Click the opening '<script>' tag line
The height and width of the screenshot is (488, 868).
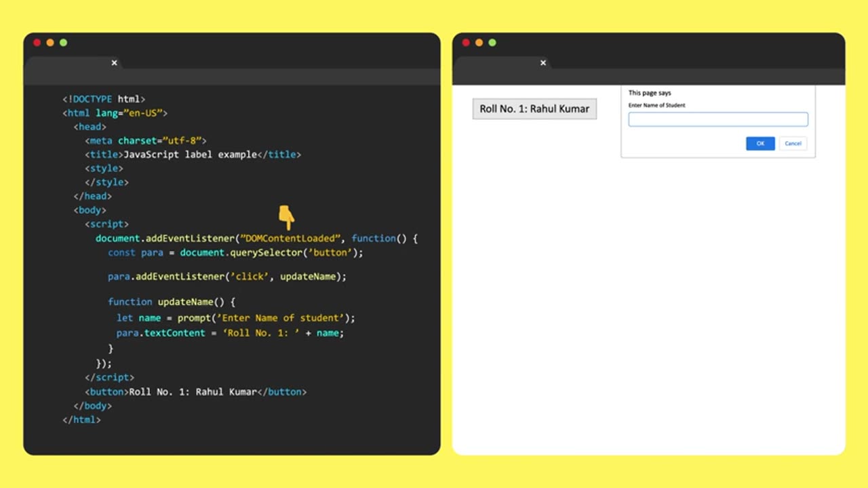(x=106, y=224)
